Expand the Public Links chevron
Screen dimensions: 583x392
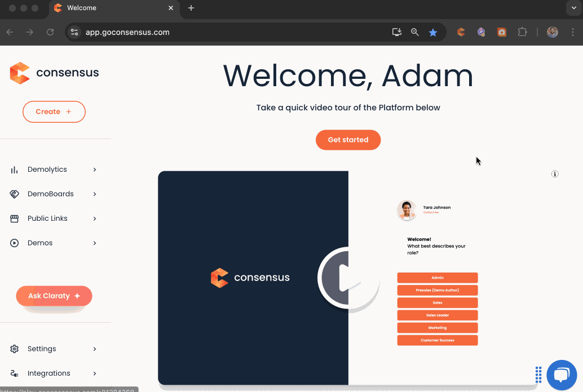pos(95,219)
